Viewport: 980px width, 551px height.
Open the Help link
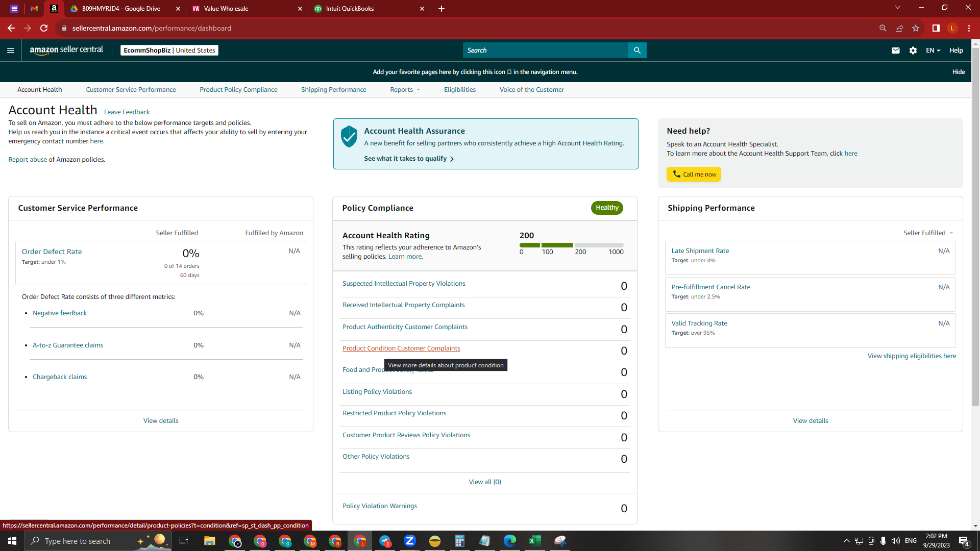tap(956, 51)
